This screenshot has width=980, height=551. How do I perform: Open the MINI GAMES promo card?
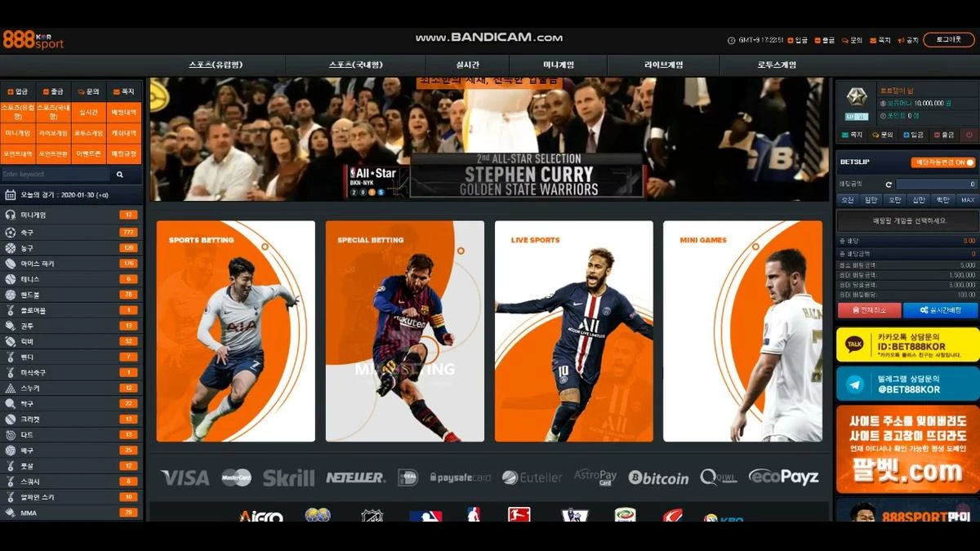tap(743, 331)
